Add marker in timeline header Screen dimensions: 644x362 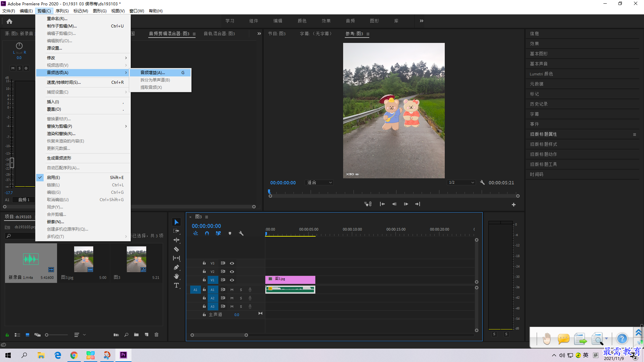point(230,233)
